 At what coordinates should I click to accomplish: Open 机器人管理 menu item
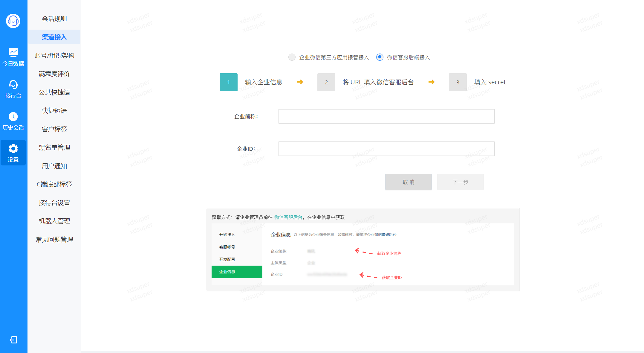click(54, 221)
